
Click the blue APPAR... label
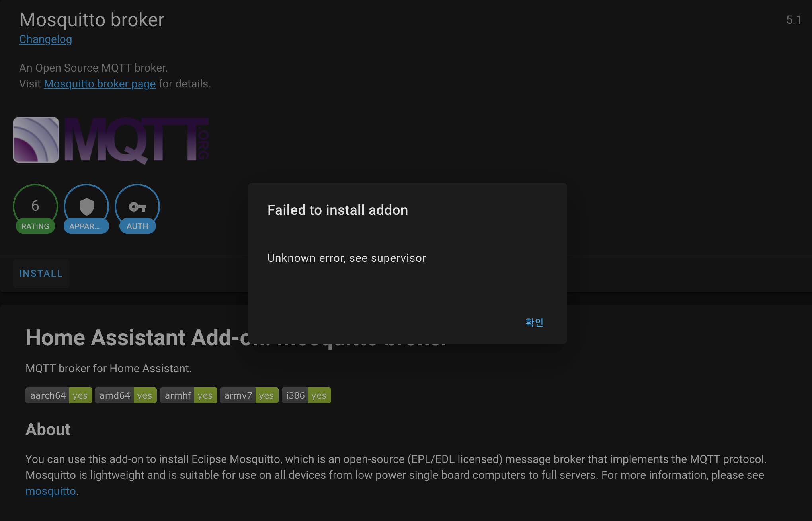click(86, 226)
